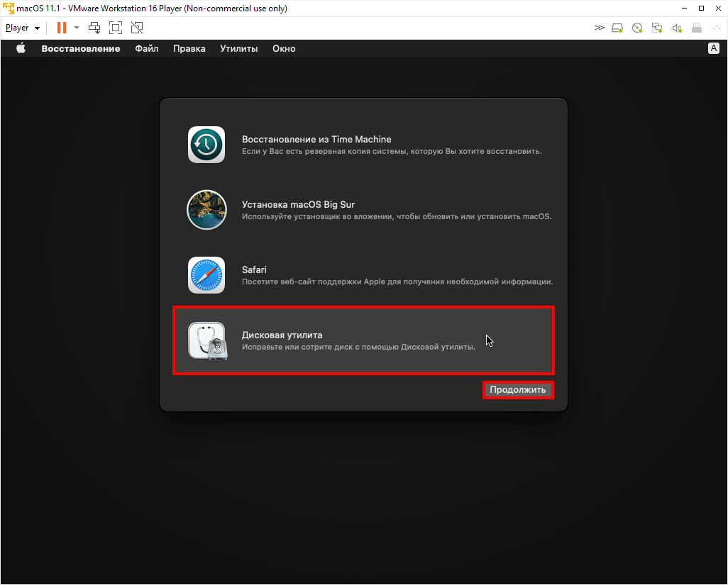The width and height of the screenshot is (728, 585).
Task: Select the keyboard input source A indicator
Action: 714,49
